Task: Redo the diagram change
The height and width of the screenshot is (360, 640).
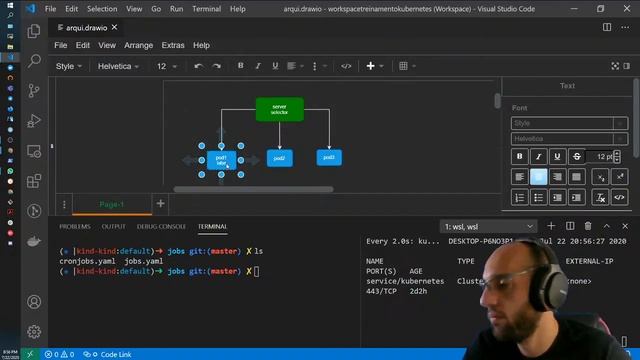Action: click(x=217, y=66)
